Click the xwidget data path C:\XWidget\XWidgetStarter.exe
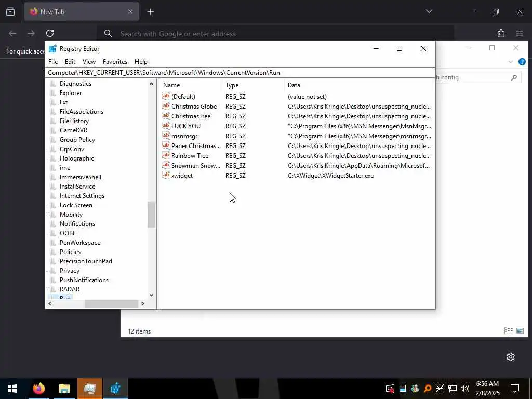Viewport: 532px width, 399px height. click(x=330, y=176)
